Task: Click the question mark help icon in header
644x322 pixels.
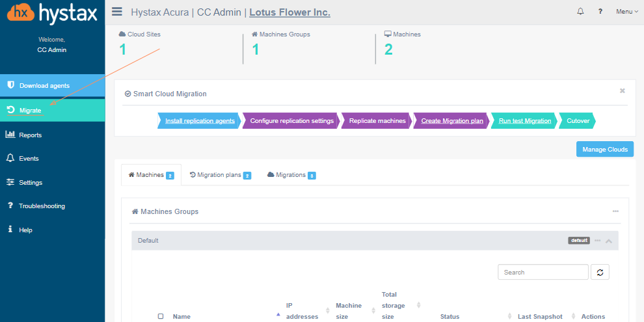Action: (600, 11)
